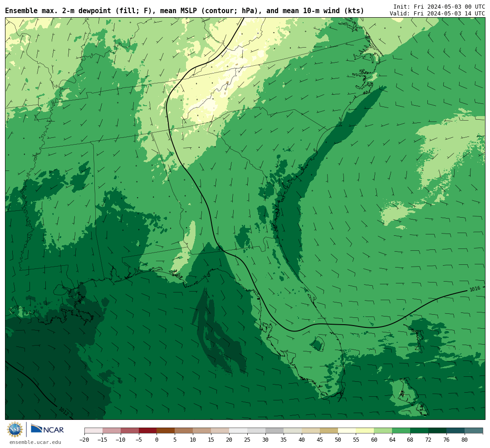The height and width of the screenshot is (448, 490).
Task: Click the Valid time line
Action: click(437, 14)
